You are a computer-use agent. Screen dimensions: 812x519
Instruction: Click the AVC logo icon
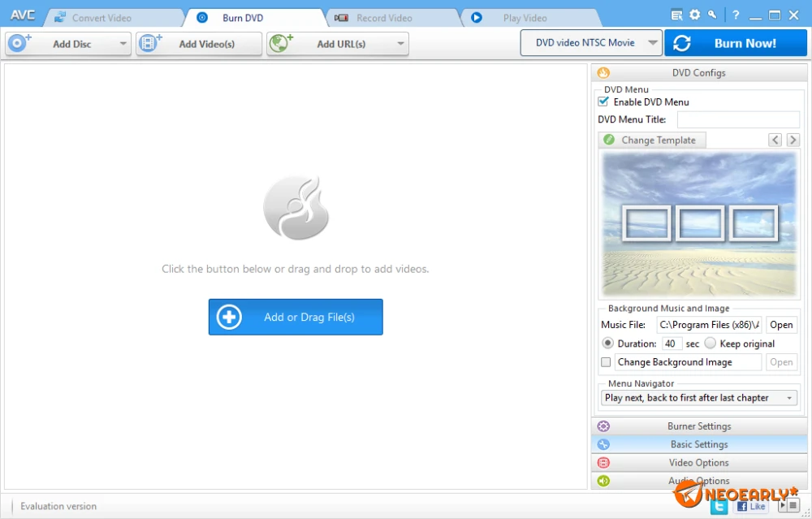coord(22,15)
